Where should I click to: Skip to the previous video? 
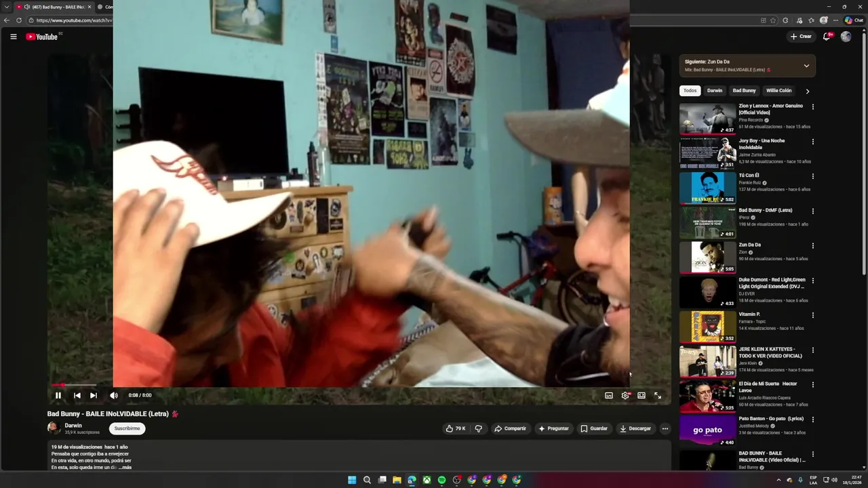(x=77, y=395)
